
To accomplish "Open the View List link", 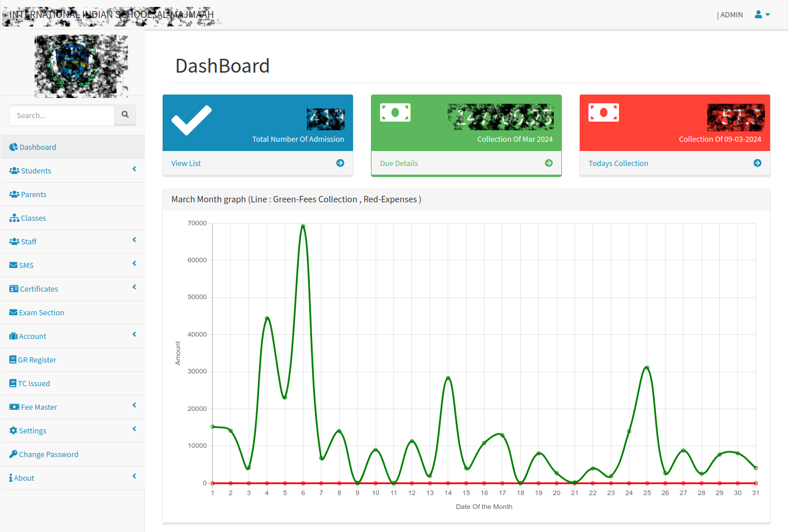I will 186,163.
